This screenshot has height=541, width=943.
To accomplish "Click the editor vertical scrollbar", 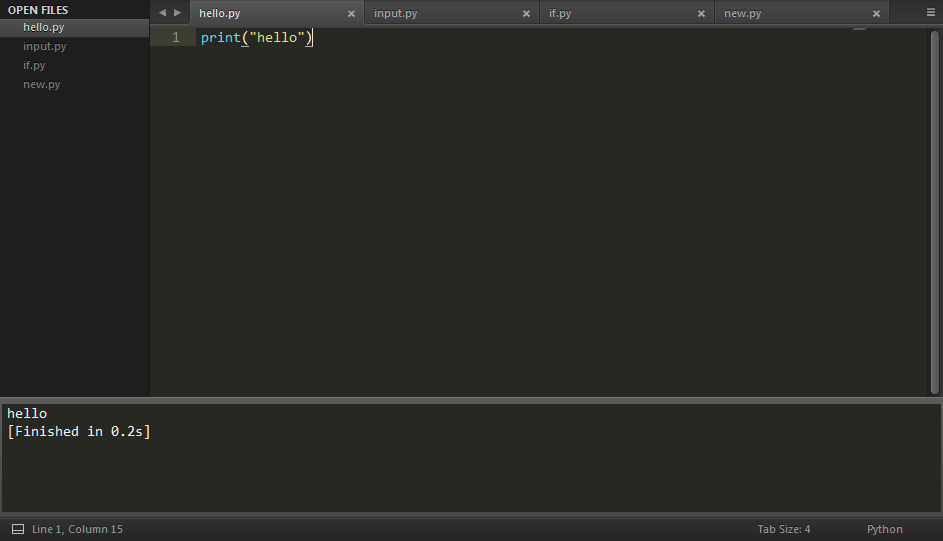I will (934, 210).
